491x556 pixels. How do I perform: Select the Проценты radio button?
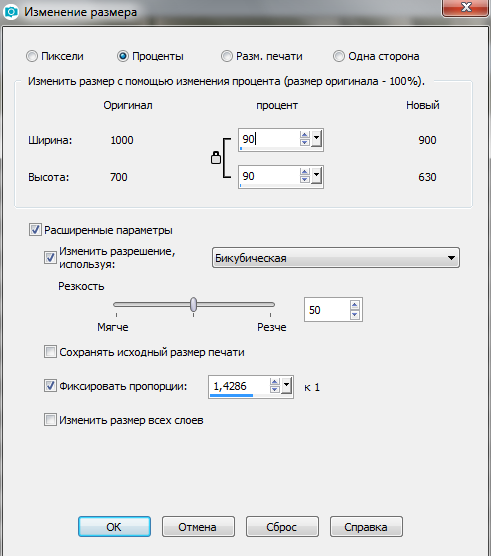[x=123, y=56]
